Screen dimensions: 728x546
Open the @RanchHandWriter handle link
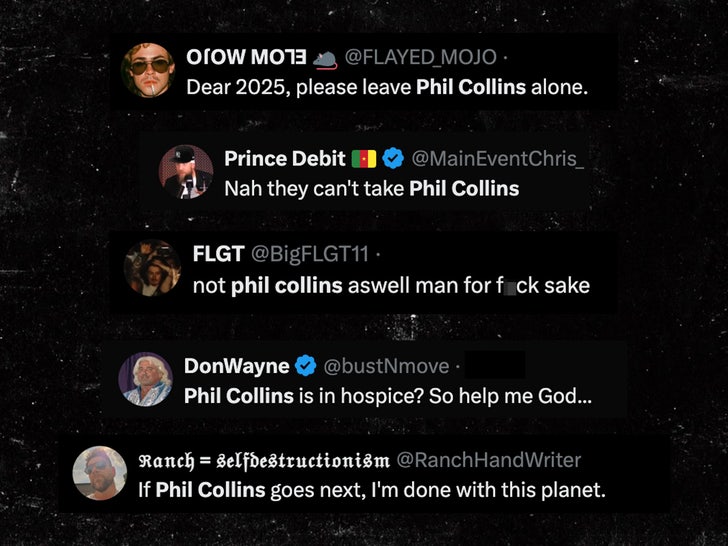pos(489,460)
